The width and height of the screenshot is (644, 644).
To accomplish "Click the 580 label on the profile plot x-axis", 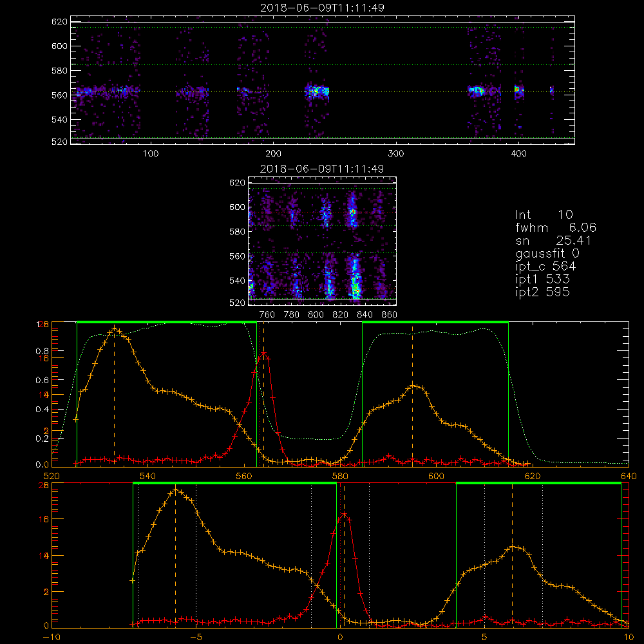I will point(340,477).
